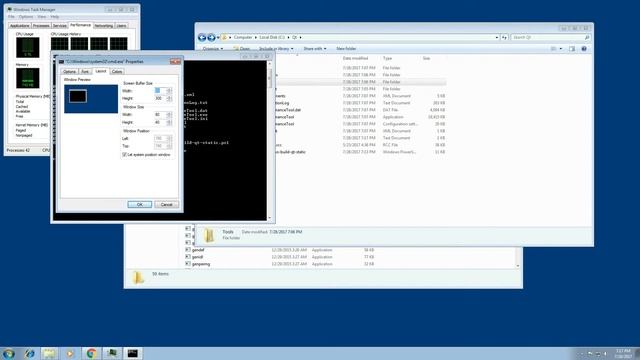The image size is (640, 360).
Task: Select the Layout tab in Properties
Action: click(x=100, y=71)
